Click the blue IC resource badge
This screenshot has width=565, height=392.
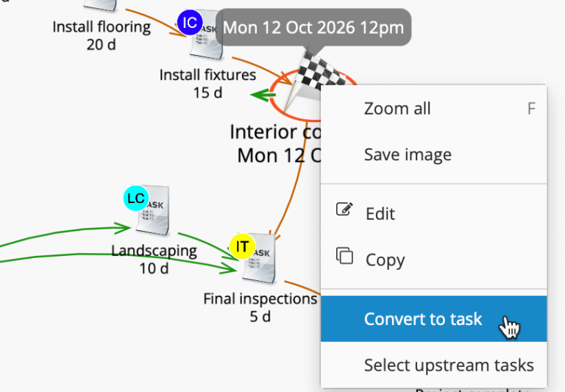(190, 23)
